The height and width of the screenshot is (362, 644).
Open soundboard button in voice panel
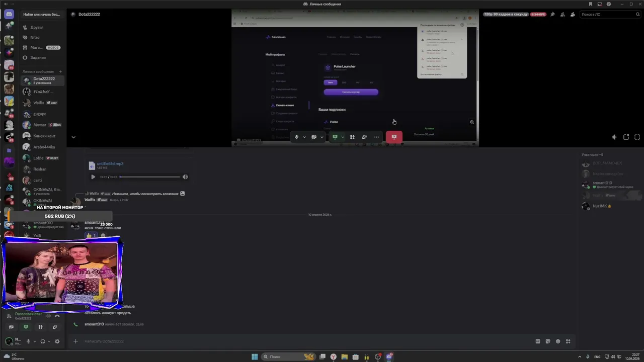click(x=55, y=327)
